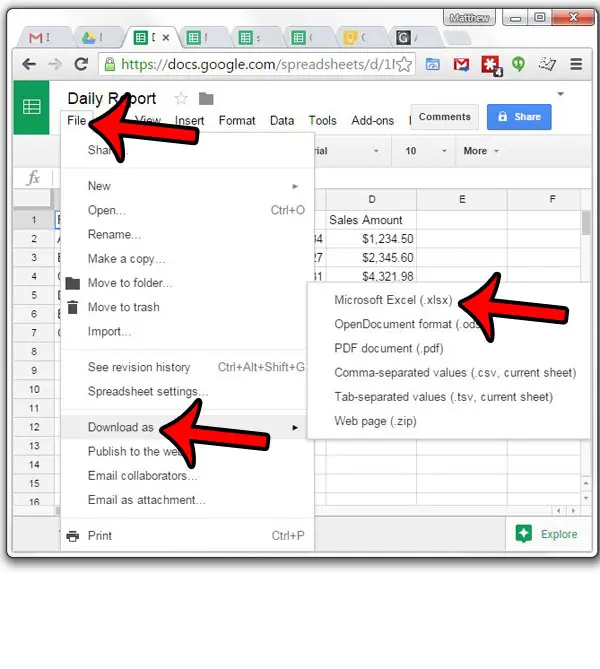Open the font size 10 dropdown
The image size is (600, 669).
click(x=425, y=151)
